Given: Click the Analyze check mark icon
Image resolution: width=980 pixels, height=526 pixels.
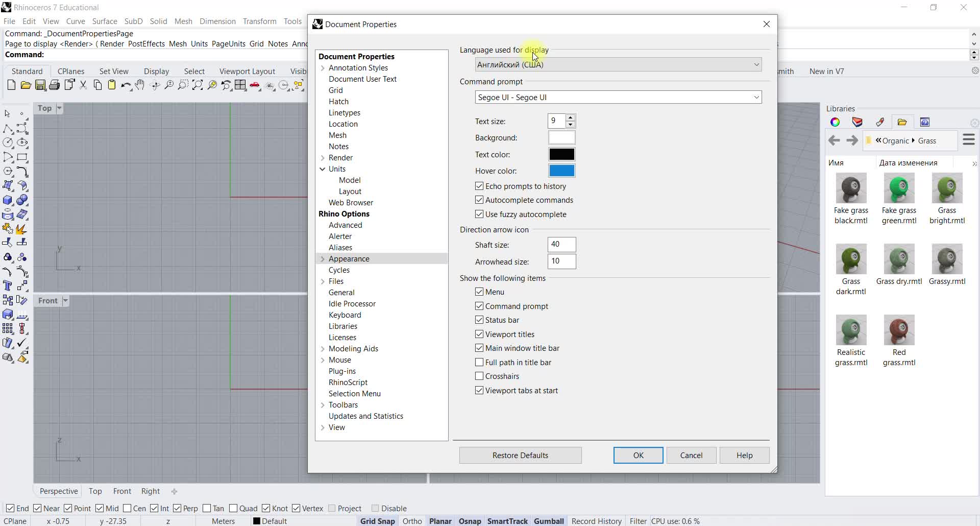Looking at the screenshot, I should coord(22,343).
